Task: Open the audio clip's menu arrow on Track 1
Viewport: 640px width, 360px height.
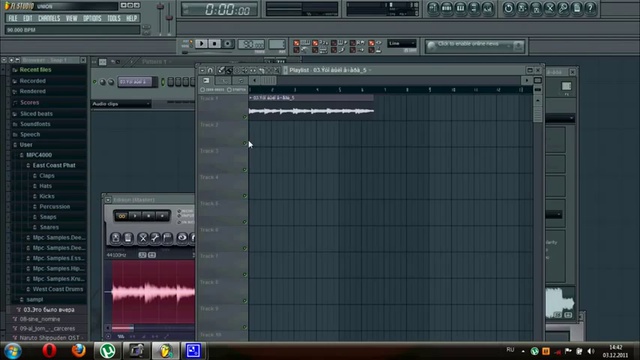Action: click(x=251, y=98)
